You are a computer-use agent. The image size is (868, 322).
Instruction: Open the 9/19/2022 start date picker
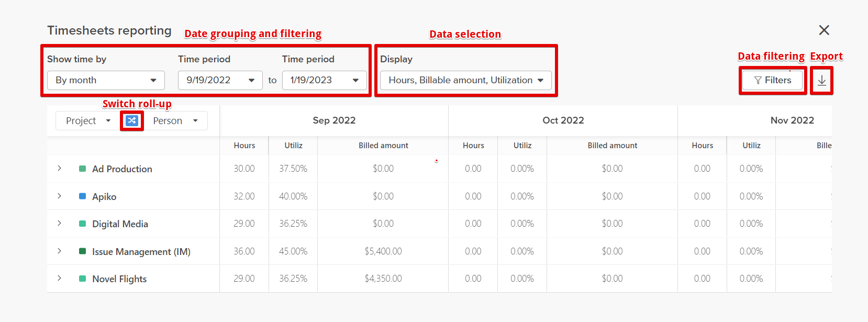[x=220, y=80]
